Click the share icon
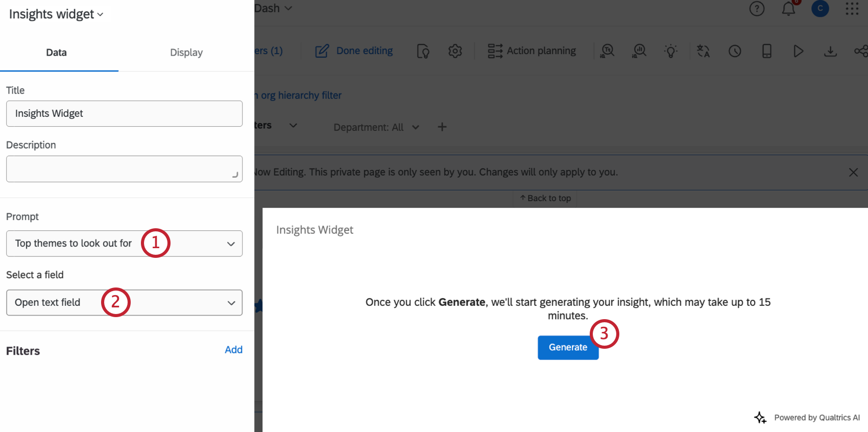The image size is (868, 432). tap(861, 51)
